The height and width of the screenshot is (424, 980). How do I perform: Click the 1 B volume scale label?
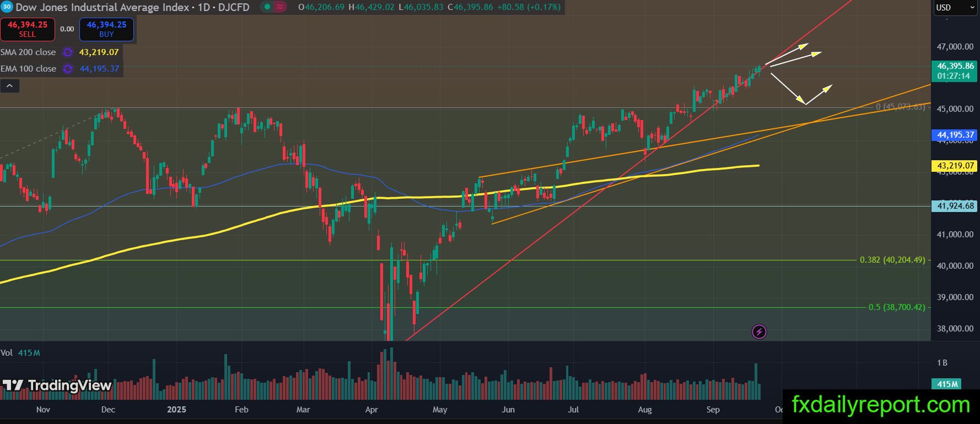click(942, 363)
